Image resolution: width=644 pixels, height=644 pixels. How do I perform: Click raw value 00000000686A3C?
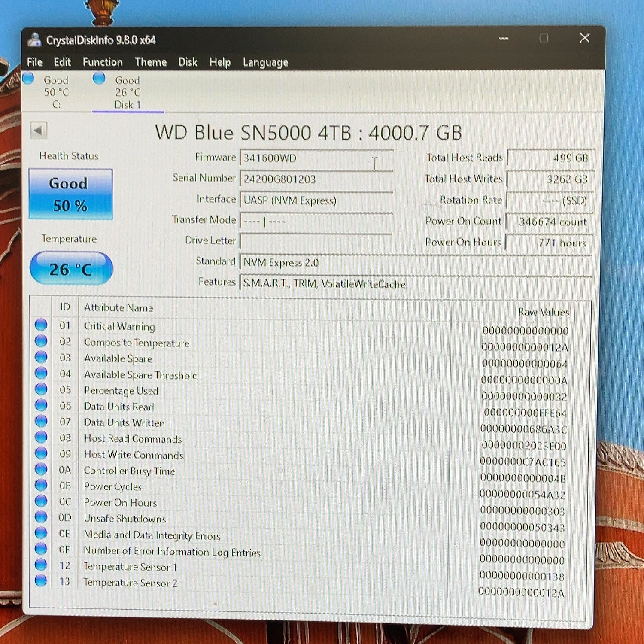524,429
